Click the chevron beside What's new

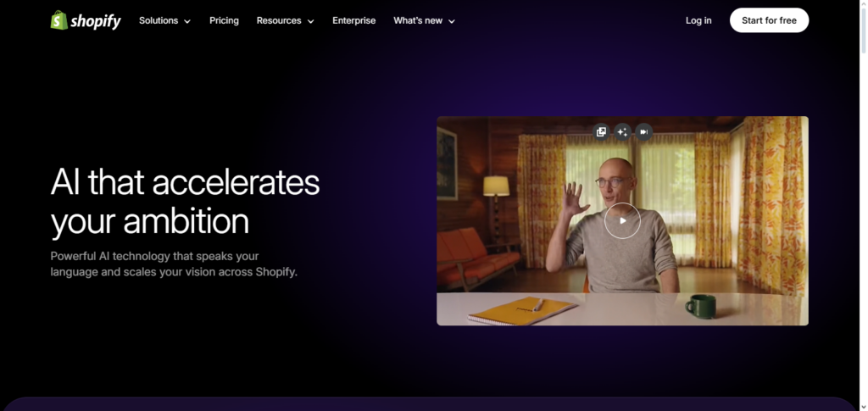point(452,21)
